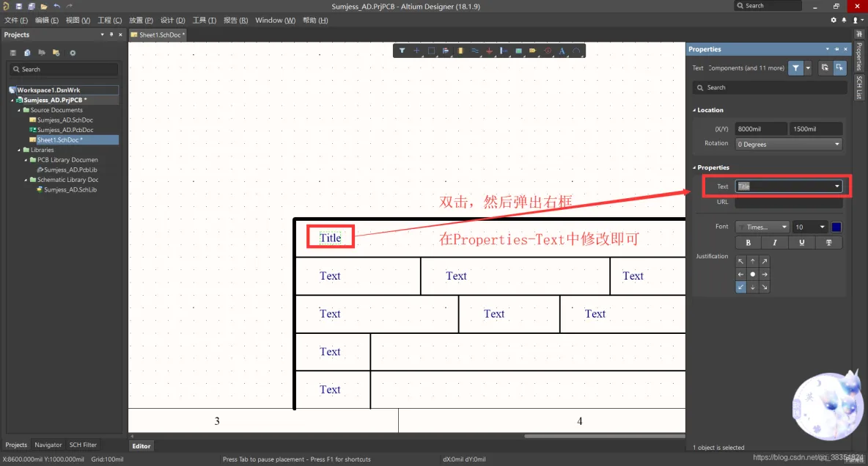The width and height of the screenshot is (868, 466).
Task: Collapse the Location section
Action: 694,110
